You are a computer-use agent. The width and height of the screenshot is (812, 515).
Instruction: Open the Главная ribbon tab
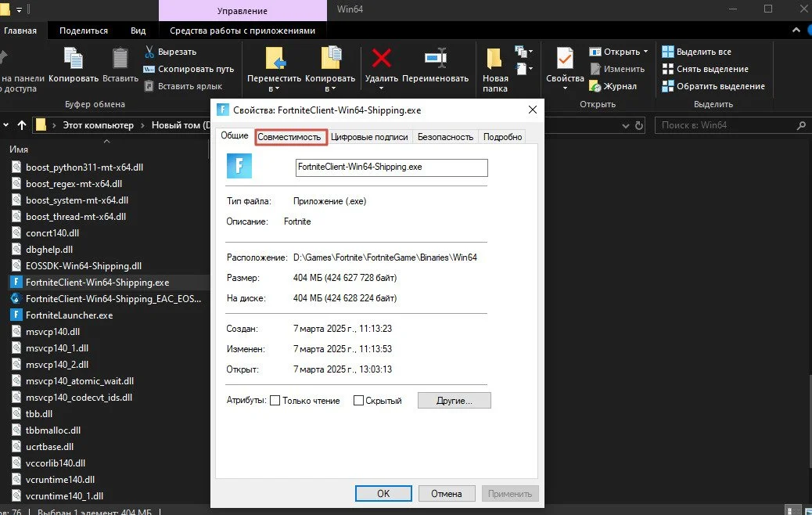20,31
